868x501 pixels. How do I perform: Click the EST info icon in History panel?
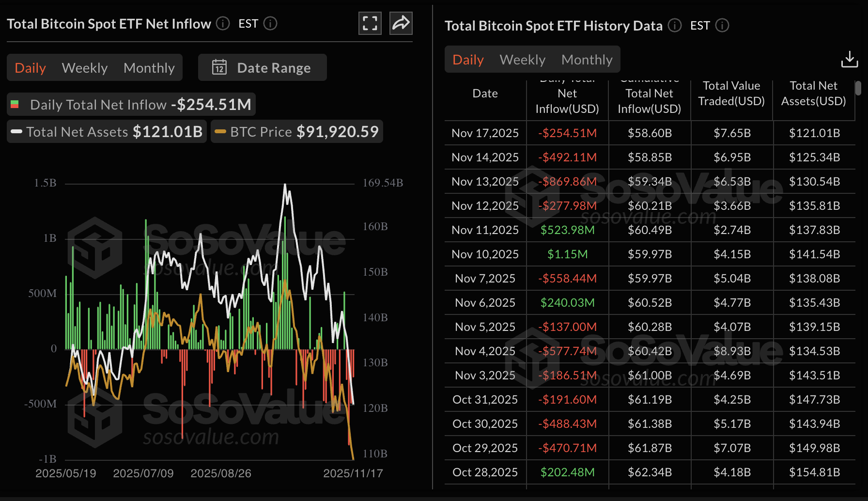[722, 26]
